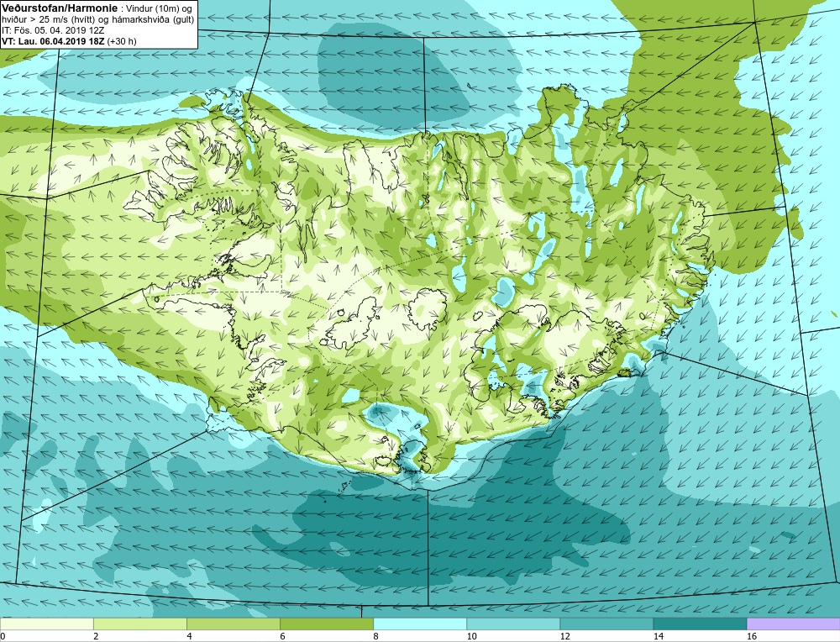Click the 10–12 m/s light teal legend swatch
The image size is (840, 642).
click(513, 624)
